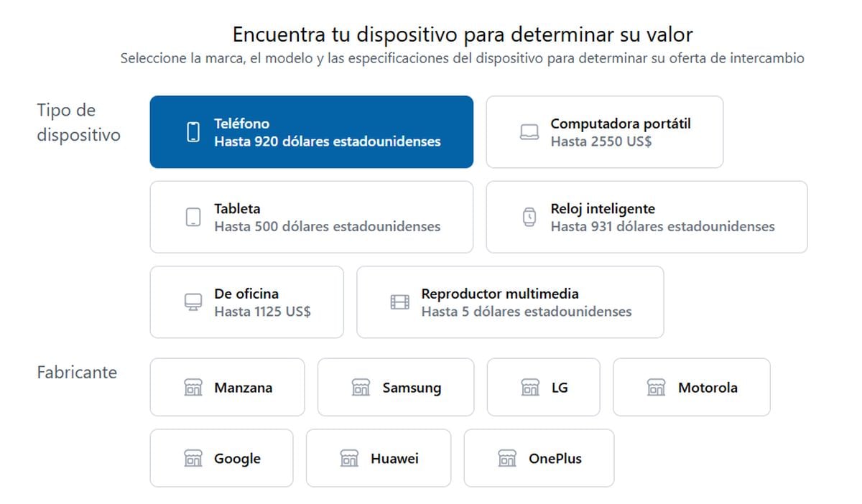Click the store icon on the Manzana card
862x504 pixels.
[x=193, y=387]
